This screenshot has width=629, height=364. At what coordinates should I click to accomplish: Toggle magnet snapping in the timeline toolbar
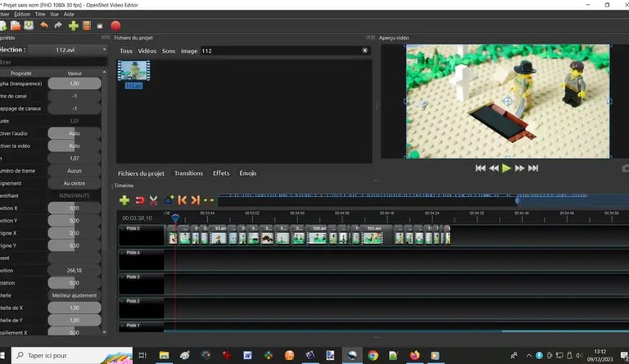[139, 200]
